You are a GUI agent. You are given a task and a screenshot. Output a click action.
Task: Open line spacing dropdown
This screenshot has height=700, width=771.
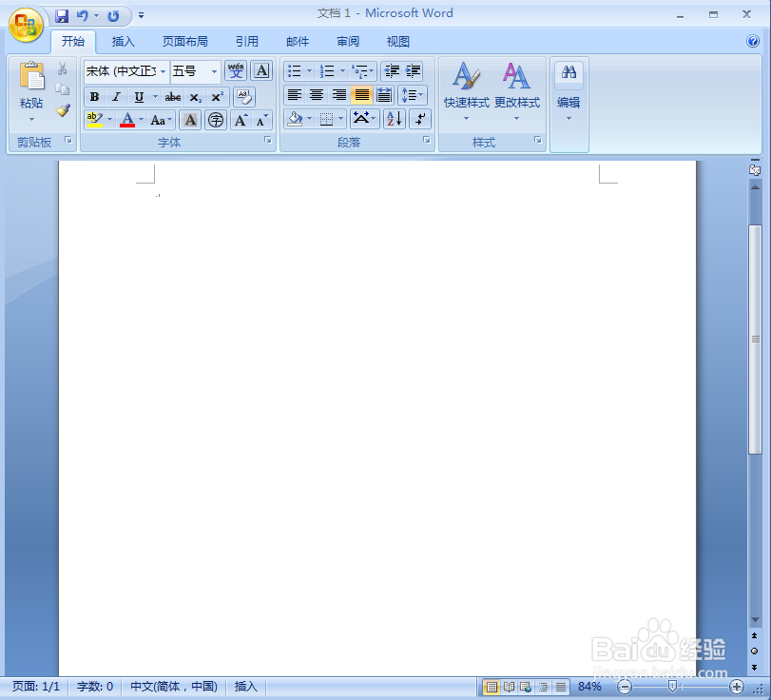pyautogui.click(x=412, y=95)
